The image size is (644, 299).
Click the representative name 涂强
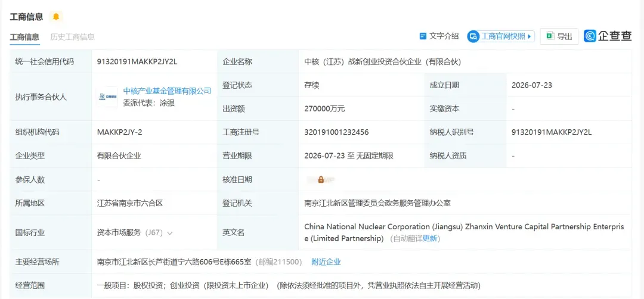tap(167, 103)
